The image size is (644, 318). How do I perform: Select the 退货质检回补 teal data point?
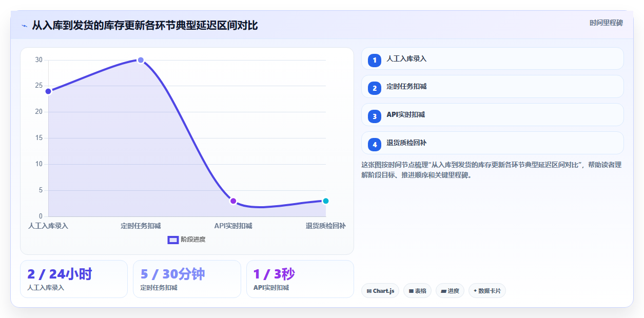click(x=325, y=201)
